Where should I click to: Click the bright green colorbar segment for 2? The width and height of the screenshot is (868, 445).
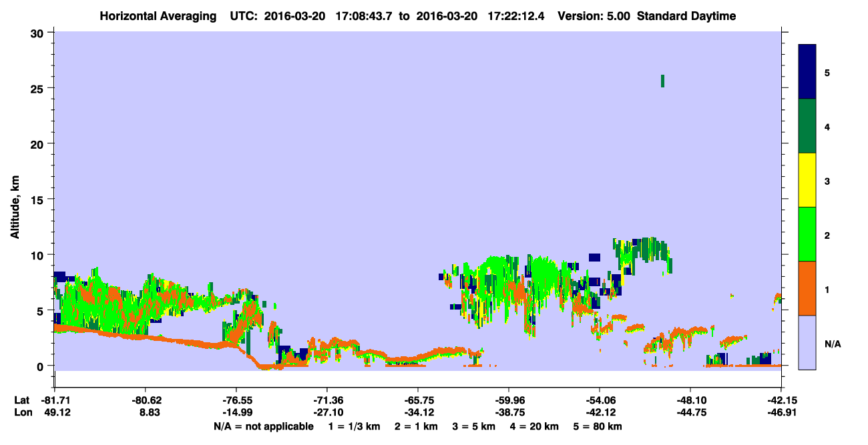pos(807,234)
